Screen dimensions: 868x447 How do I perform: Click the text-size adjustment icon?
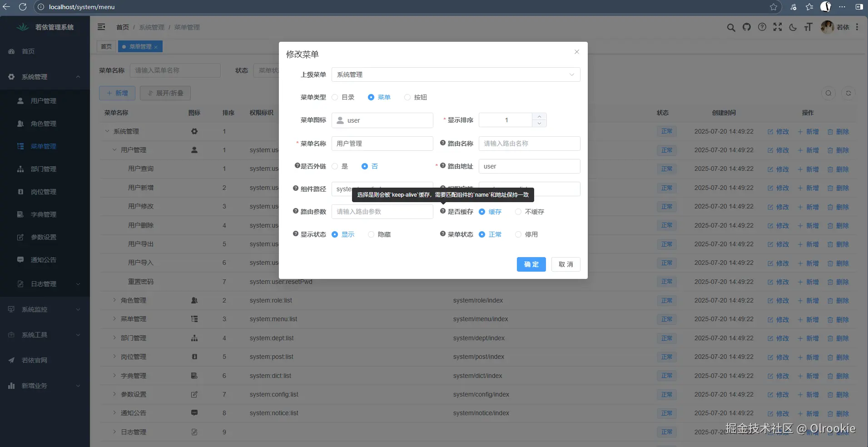pyautogui.click(x=809, y=27)
